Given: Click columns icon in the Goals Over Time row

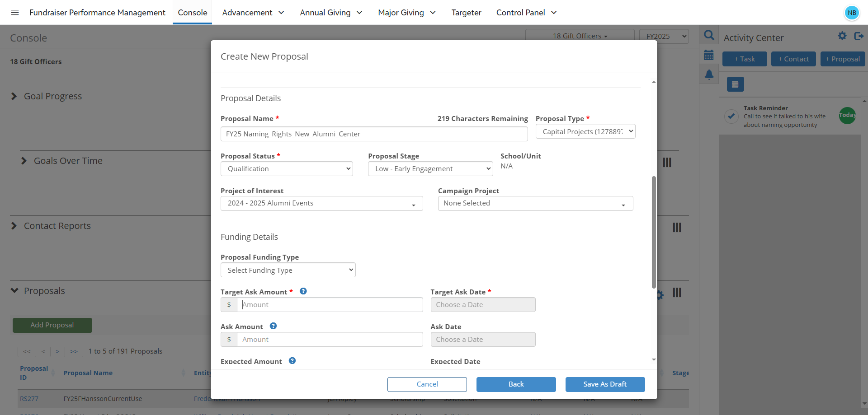Looking at the screenshot, I should 667,162.
